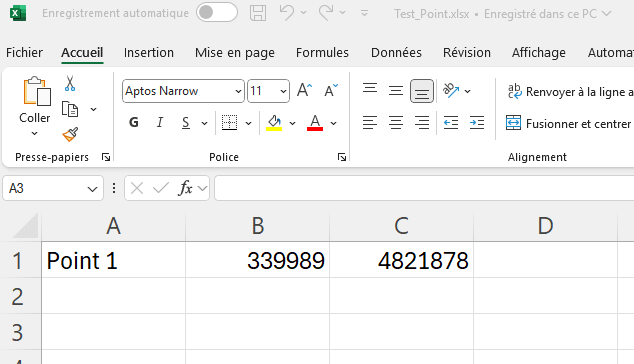Decrease font size with the smaller A icon
This screenshot has height=364, width=634.
[x=331, y=90]
